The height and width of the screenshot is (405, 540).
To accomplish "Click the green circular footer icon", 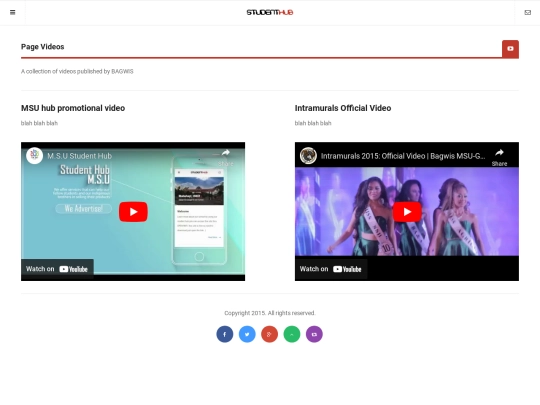I will click(x=292, y=334).
